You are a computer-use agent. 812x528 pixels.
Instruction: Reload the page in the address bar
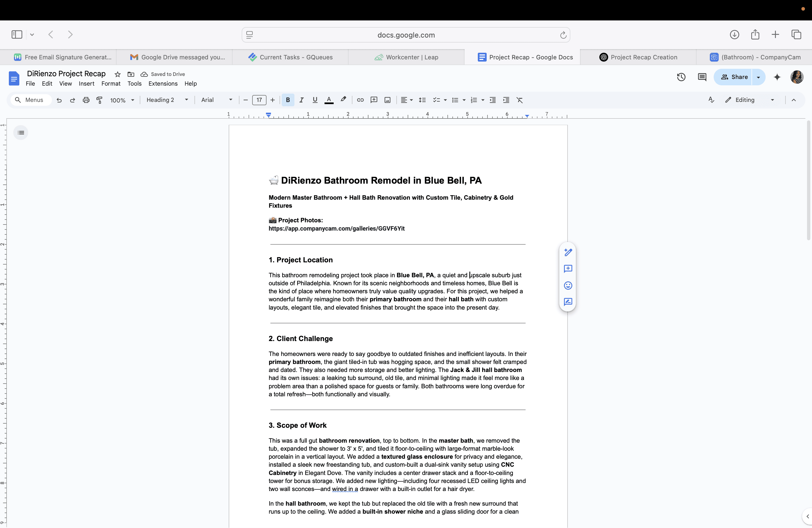tap(563, 35)
